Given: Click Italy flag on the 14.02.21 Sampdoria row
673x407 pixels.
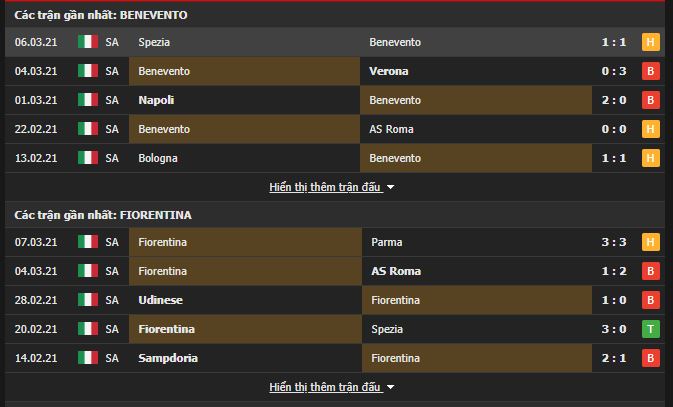Looking at the screenshot, I should (88, 358).
